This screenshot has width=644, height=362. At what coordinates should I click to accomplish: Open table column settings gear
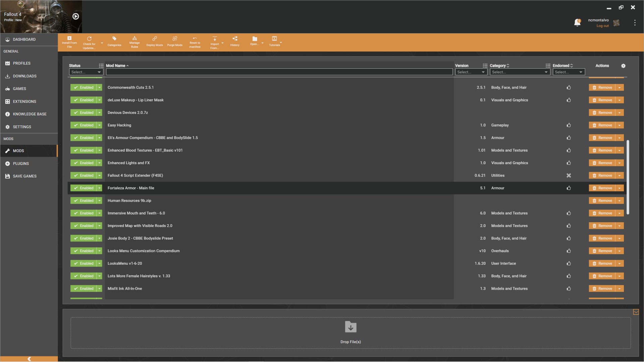click(623, 66)
